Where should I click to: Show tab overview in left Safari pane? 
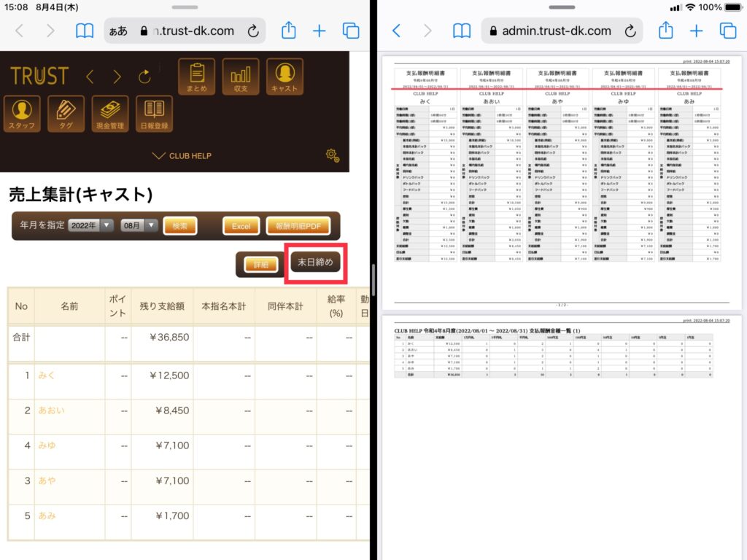point(351,31)
